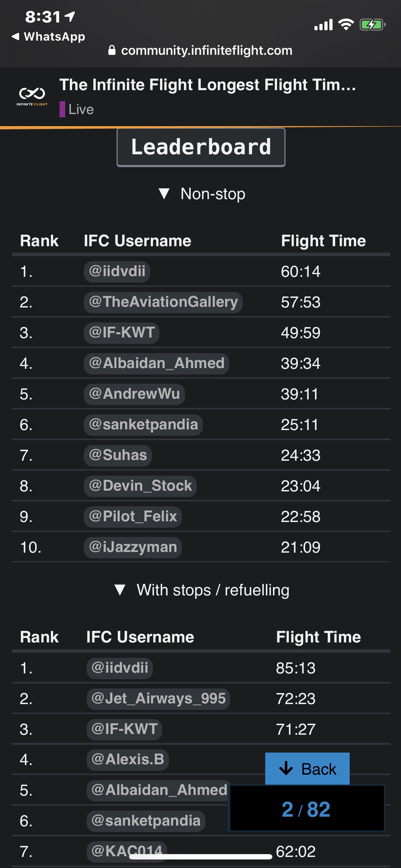Tap the location arrow beside the clock
The height and width of the screenshot is (868, 401).
click(70, 16)
